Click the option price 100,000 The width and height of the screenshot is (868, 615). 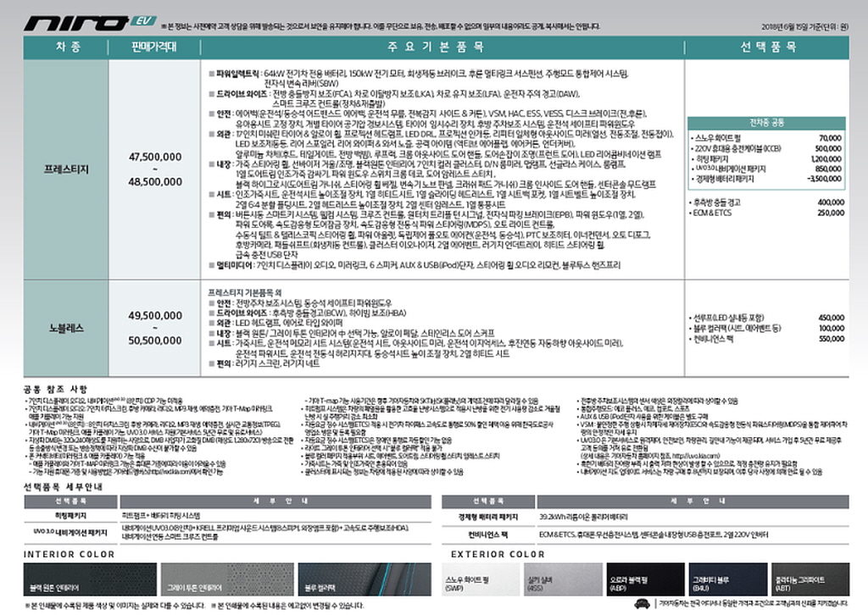[832, 329]
